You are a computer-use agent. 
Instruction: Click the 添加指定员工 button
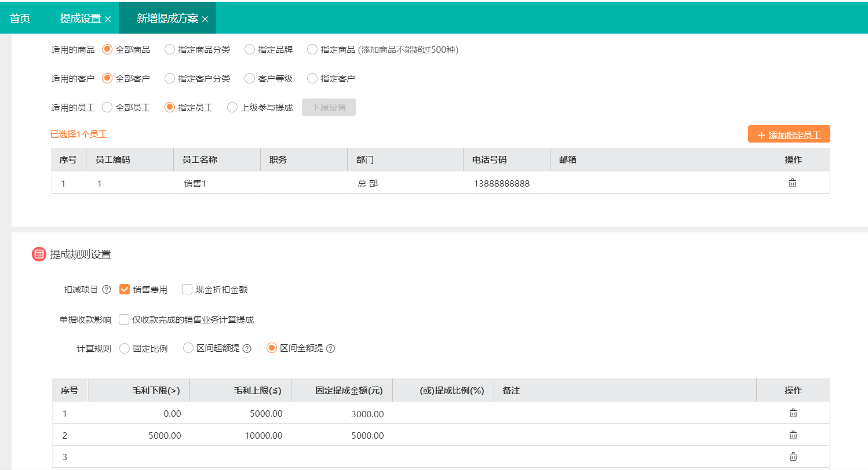[789, 135]
